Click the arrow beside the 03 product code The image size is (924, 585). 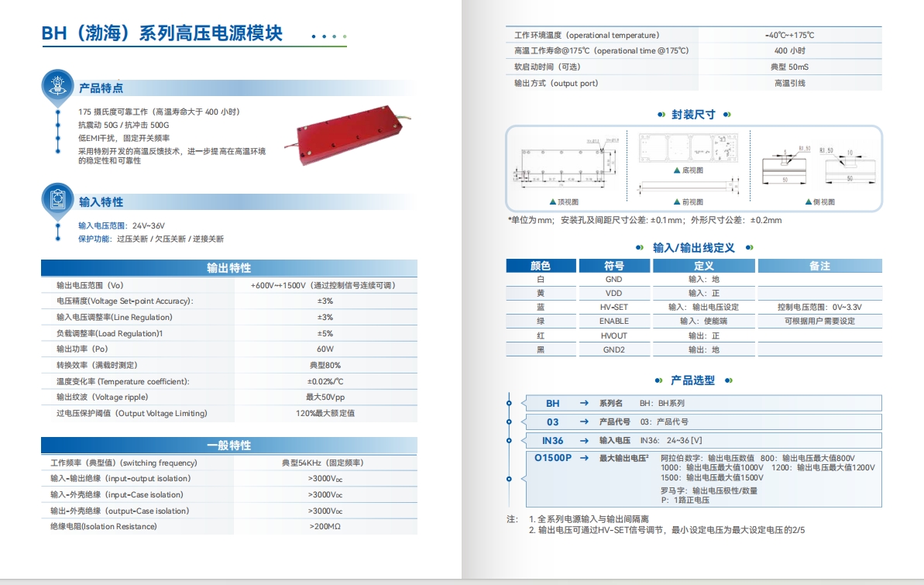(x=585, y=422)
